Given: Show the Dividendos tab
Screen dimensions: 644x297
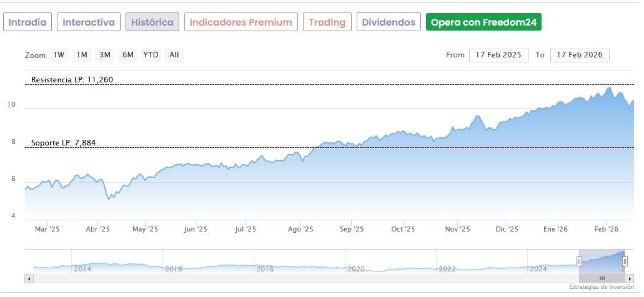Looking at the screenshot, I should pyautogui.click(x=387, y=22).
